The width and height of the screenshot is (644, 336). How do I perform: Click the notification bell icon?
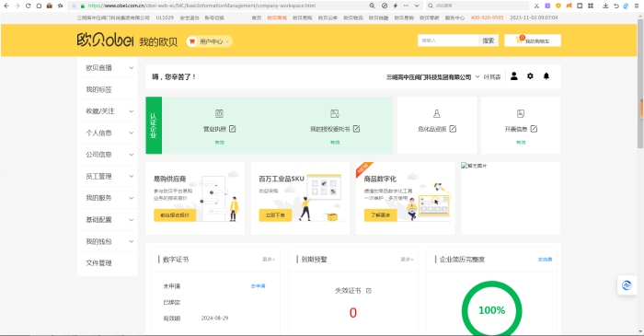(x=546, y=76)
